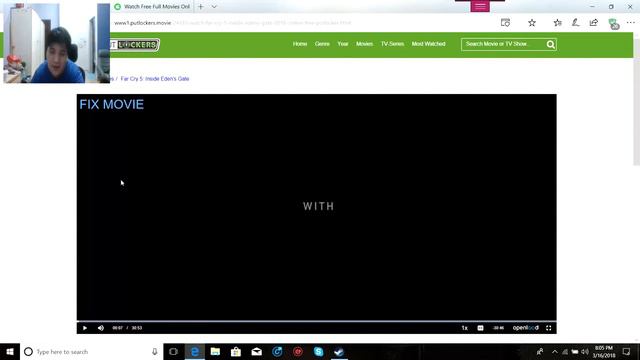
Task: Open the Genre menu
Action: click(x=322, y=44)
